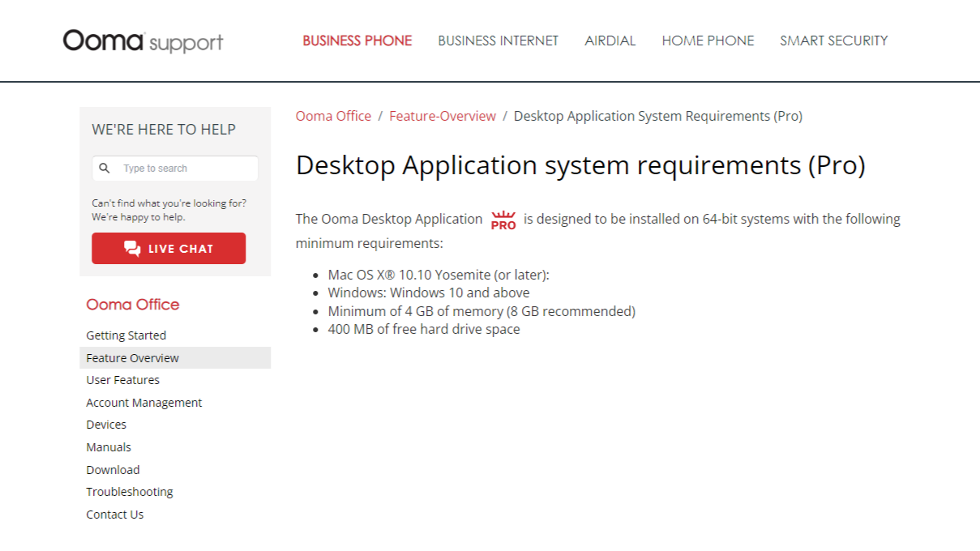Open the Smart Security menu

[834, 41]
